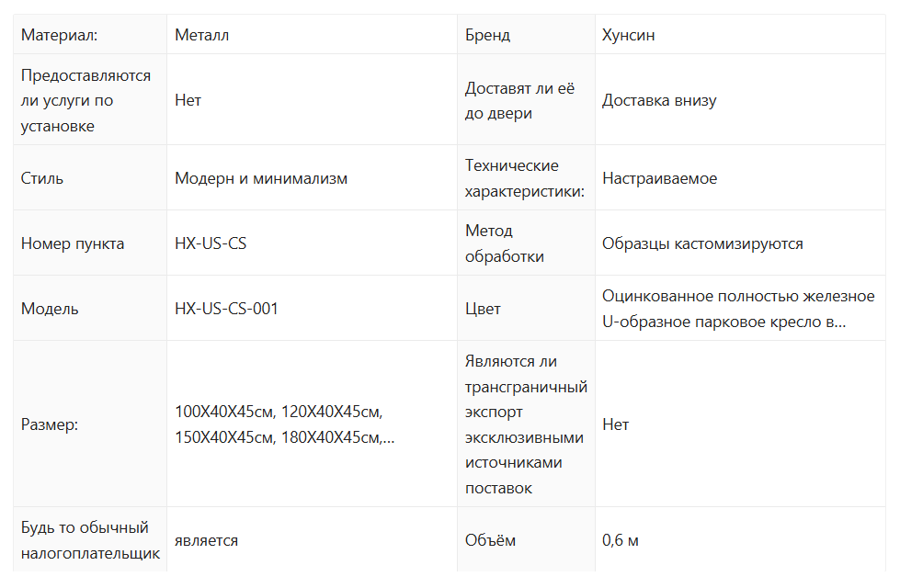Click the "Номер пункта" label
The width and height of the screenshot is (900, 588).
(73, 243)
